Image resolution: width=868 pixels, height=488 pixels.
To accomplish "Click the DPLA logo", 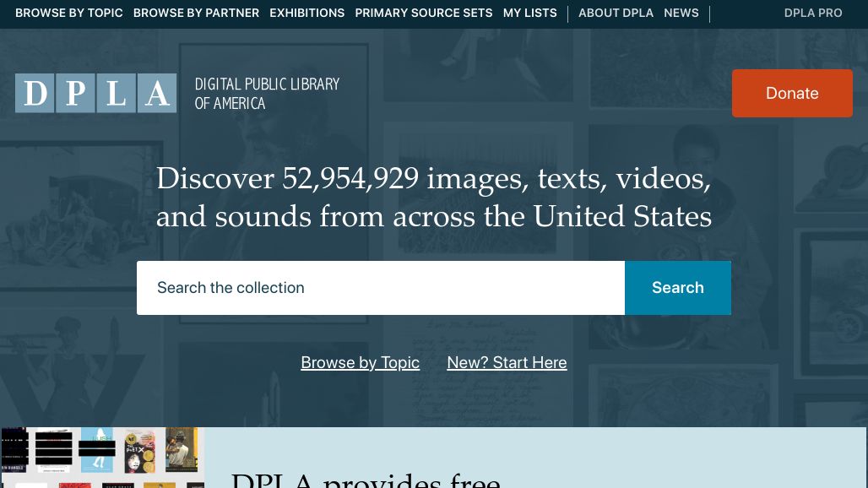I will click(x=95, y=93).
